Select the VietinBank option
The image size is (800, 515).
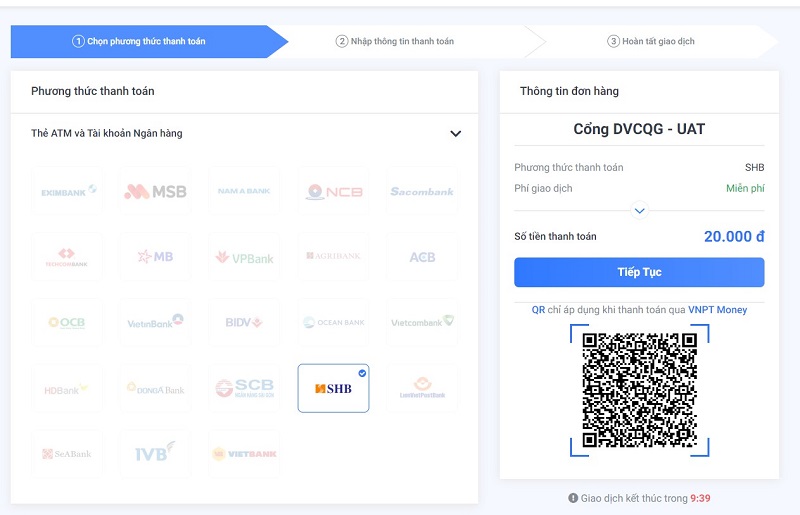(155, 323)
